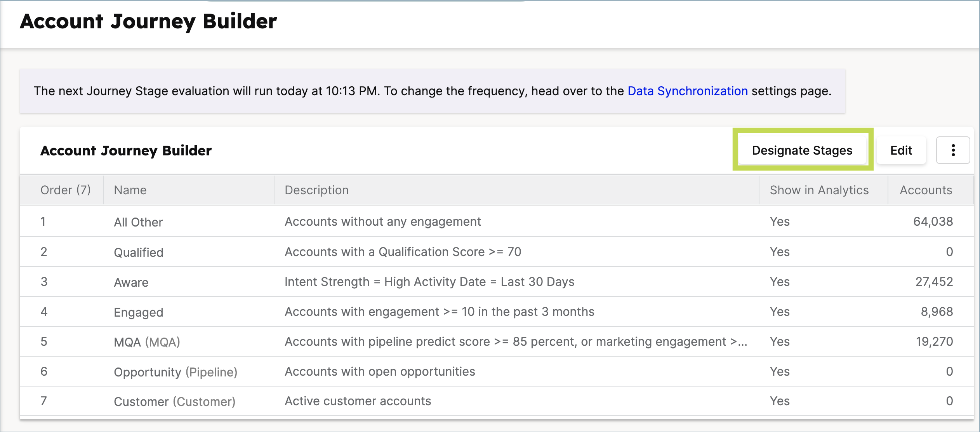The height and width of the screenshot is (432, 980).
Task: Click the 19,270 accounts count
Action: 935,341
